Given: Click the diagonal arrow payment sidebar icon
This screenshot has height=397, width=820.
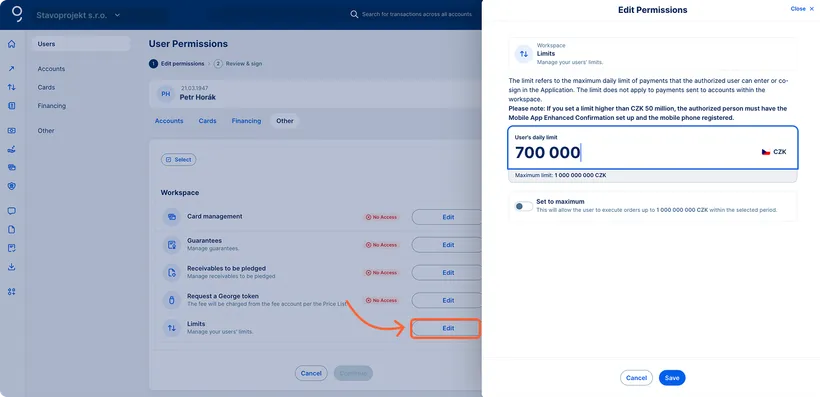Looking at the screenshot, I should click(12, 69).
